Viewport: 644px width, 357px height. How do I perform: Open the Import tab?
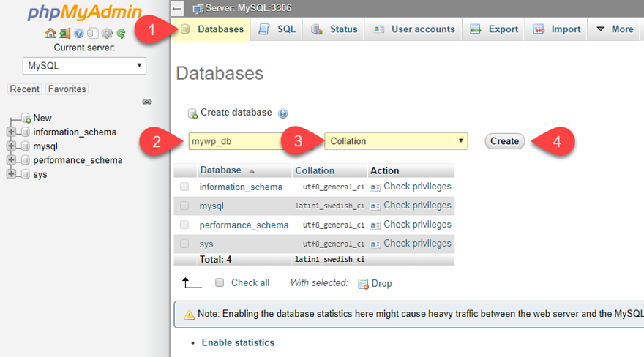tap(556, 29)
